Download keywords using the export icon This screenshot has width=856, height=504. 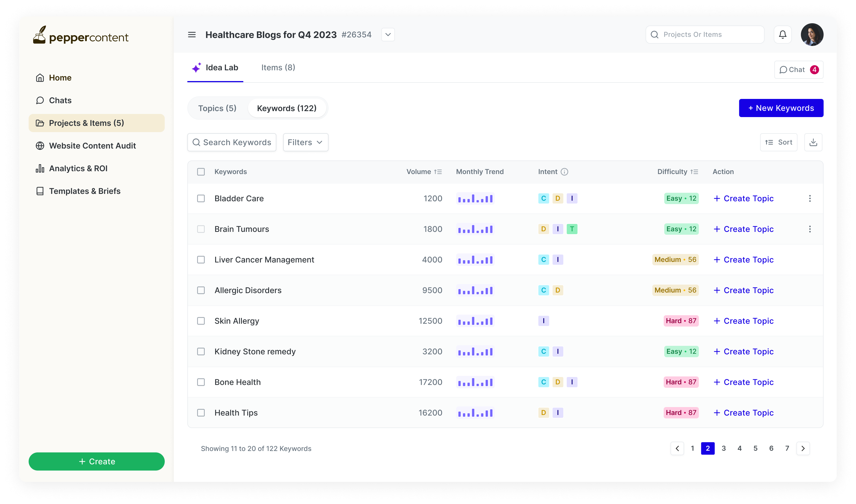(813, 142)
